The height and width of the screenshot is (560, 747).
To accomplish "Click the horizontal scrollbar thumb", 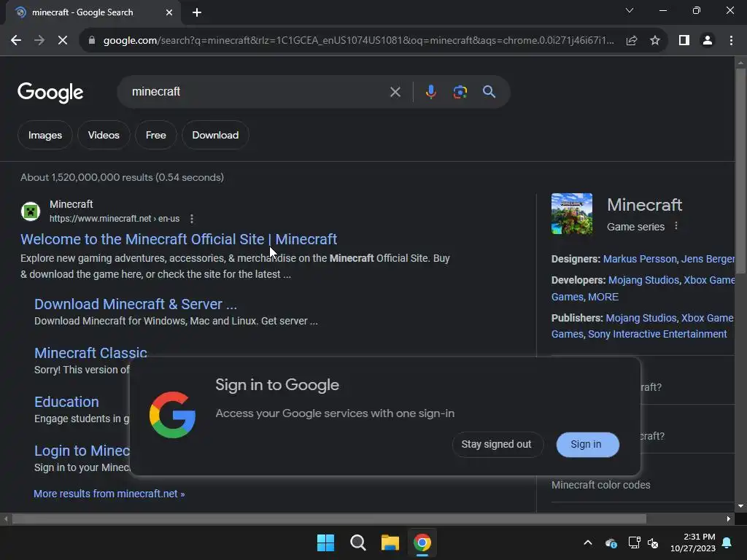I will point(329,518).
